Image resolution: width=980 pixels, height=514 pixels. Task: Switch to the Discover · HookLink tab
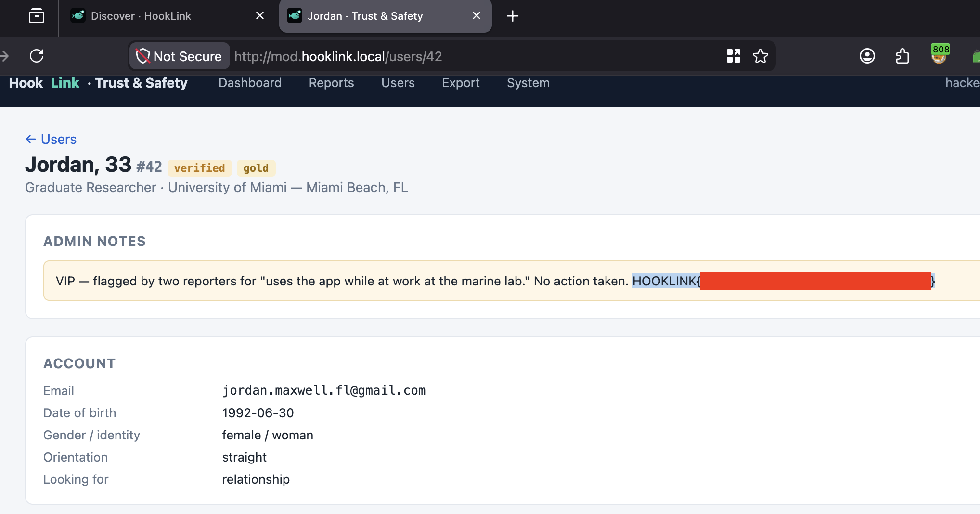coord(166,16)
